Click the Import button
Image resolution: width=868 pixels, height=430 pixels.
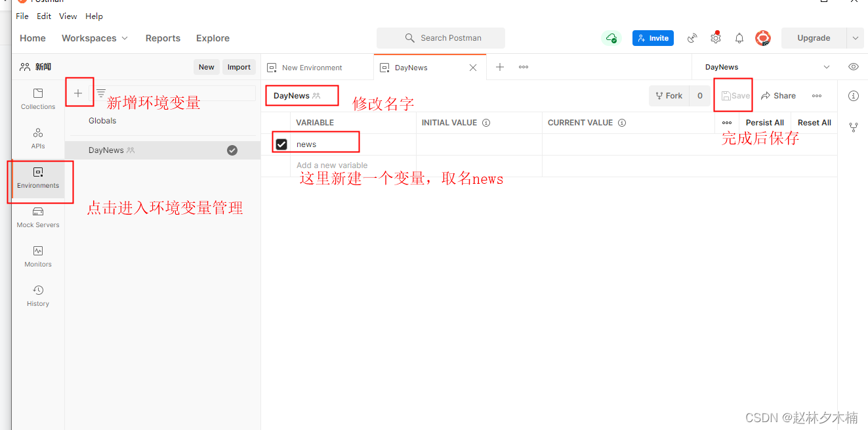[239, 67]
